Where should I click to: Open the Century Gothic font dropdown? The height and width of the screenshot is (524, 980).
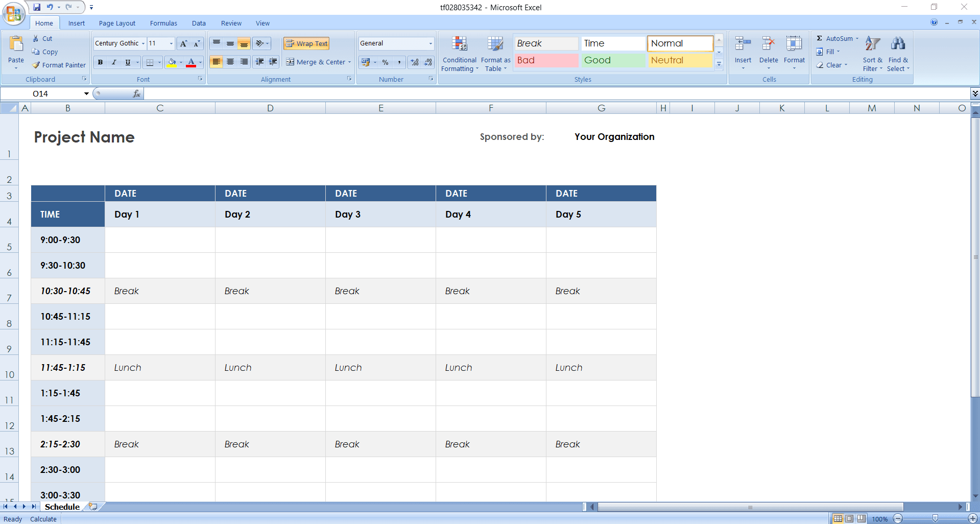click(143, 44)
